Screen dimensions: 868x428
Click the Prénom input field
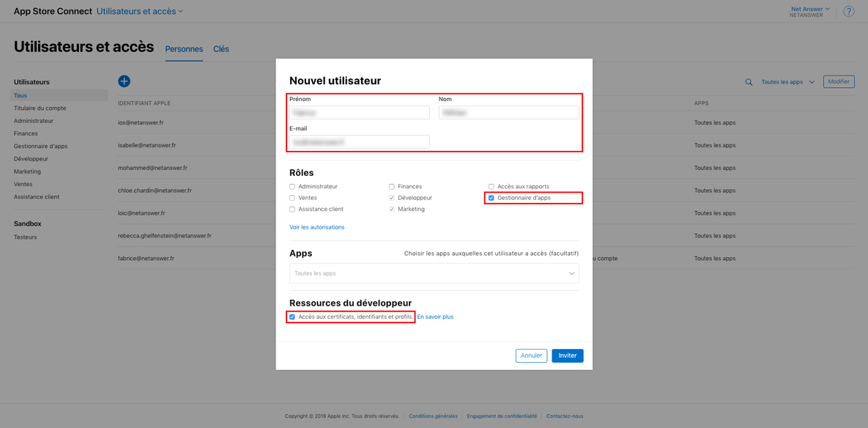360,112
